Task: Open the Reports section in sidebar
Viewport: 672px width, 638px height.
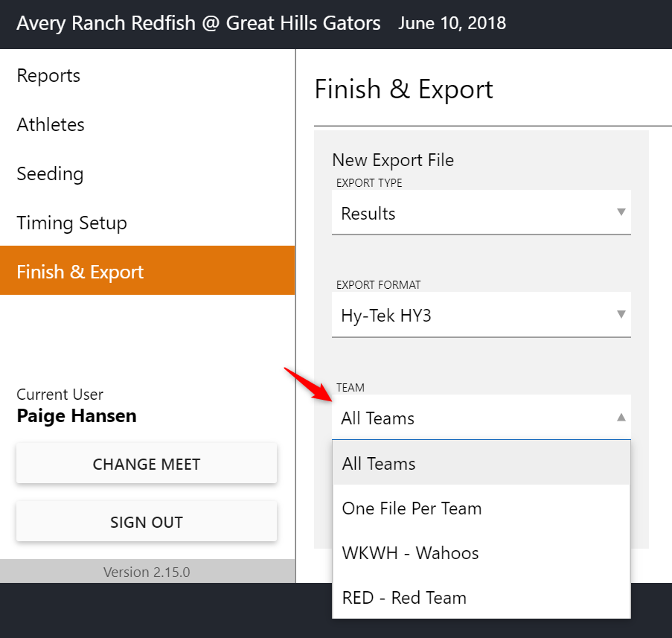Action: pyautogui.click(x=48, y=76)
